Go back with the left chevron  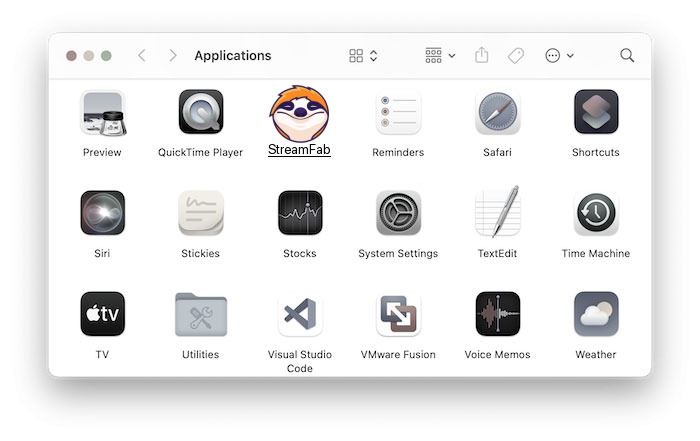tap(142, 55)
